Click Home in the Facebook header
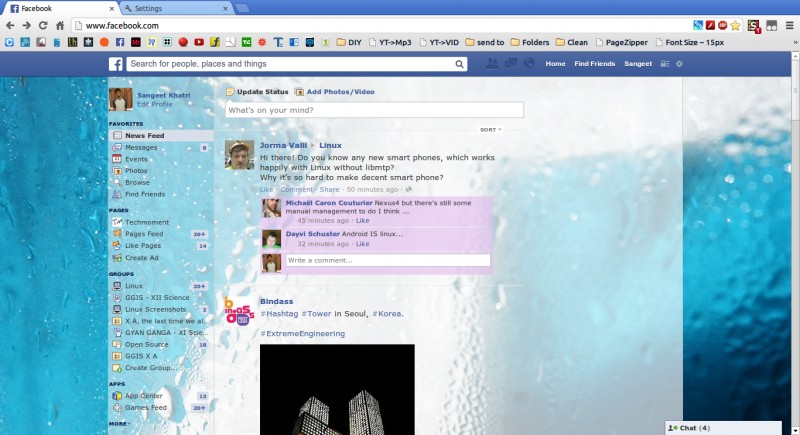 pos(555,64)
